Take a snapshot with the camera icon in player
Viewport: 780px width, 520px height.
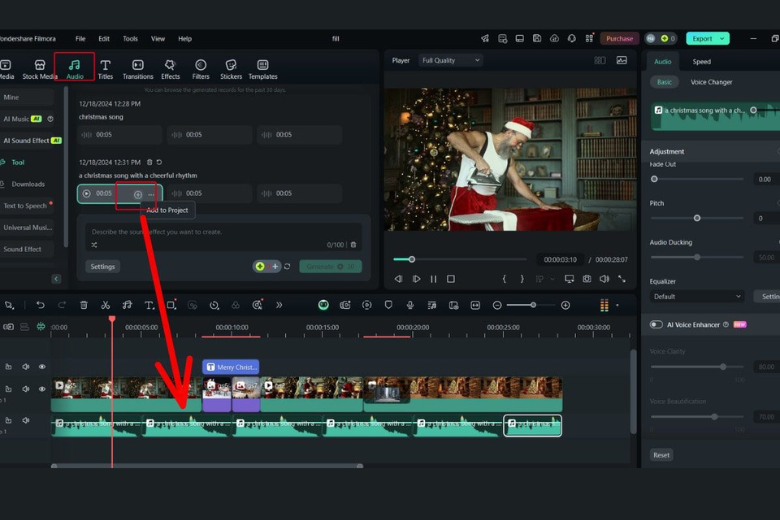587,279
